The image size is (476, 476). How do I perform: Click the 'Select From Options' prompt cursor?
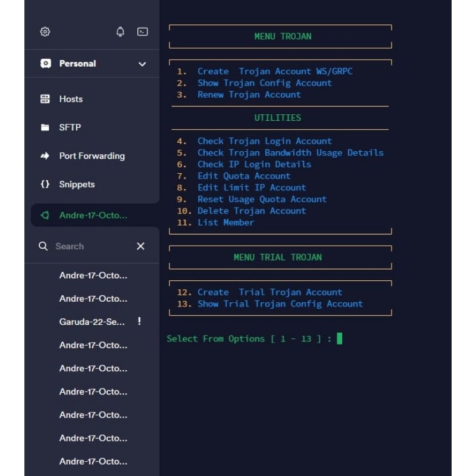pos(339,339)
